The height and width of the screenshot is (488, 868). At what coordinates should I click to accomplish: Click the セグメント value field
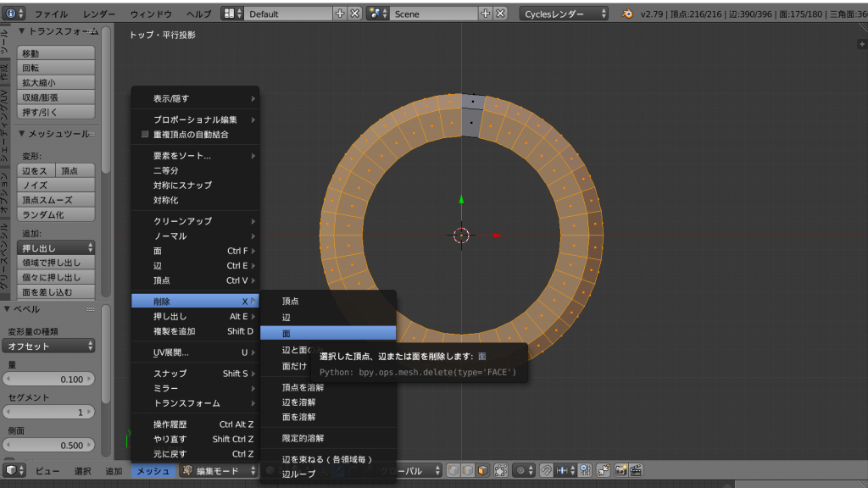(48, 412)
